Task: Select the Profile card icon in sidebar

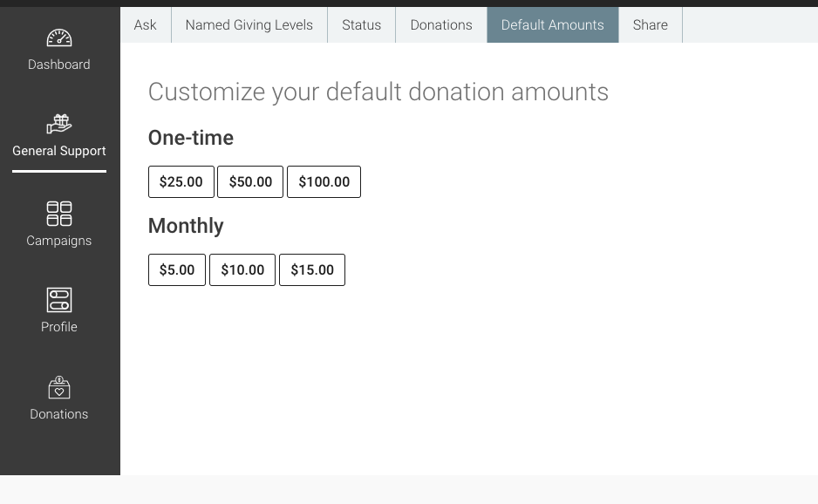Action: point(58,299)
